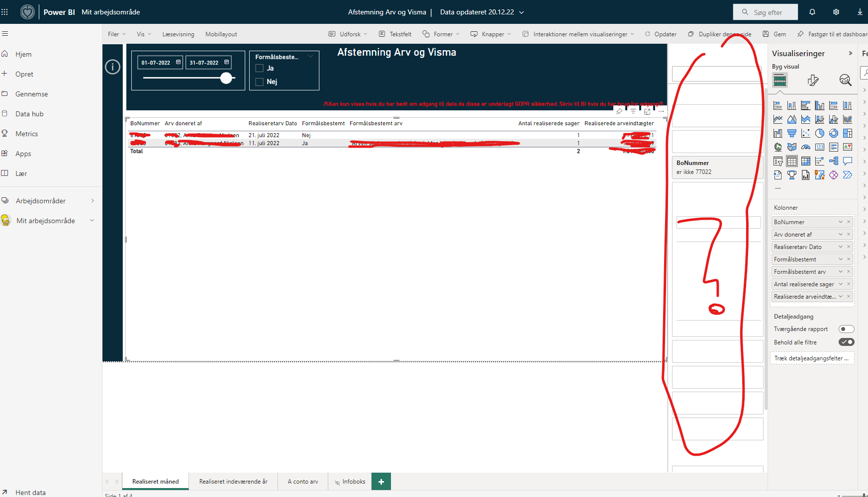Screen dimensions: 868x497
Task: Choose the funnel chart visual icon
Action: (792, 133)
